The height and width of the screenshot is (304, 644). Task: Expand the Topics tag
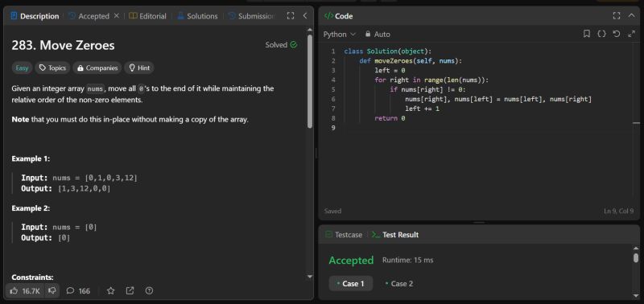pyautogui.click(x=52, y=68)
